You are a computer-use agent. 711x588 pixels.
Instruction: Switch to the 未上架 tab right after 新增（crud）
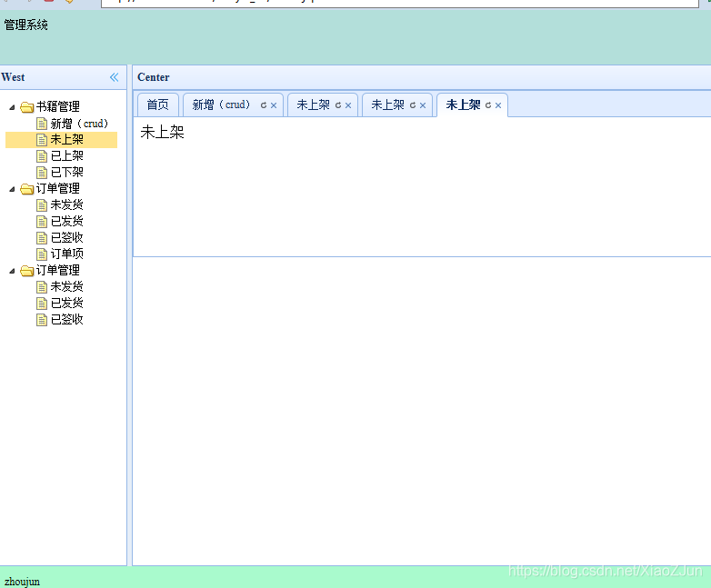[x=313, y=105]
